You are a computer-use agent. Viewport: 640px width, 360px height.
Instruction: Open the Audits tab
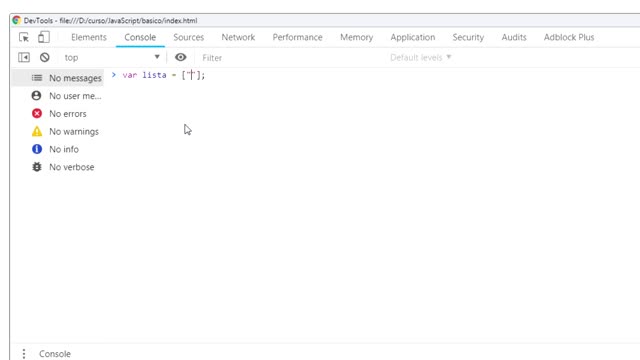coord(514,37)
